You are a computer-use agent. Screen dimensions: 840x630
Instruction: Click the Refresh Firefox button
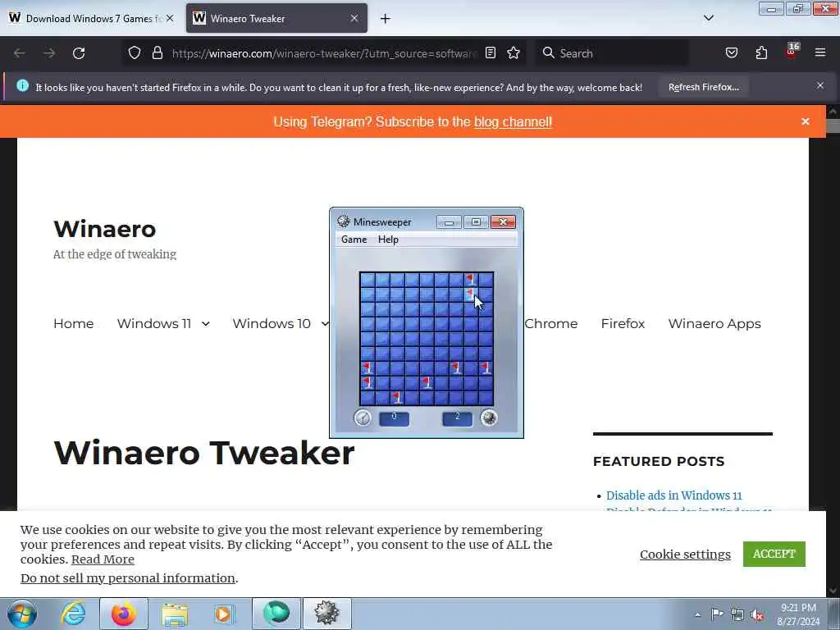(x=703, y=87)
